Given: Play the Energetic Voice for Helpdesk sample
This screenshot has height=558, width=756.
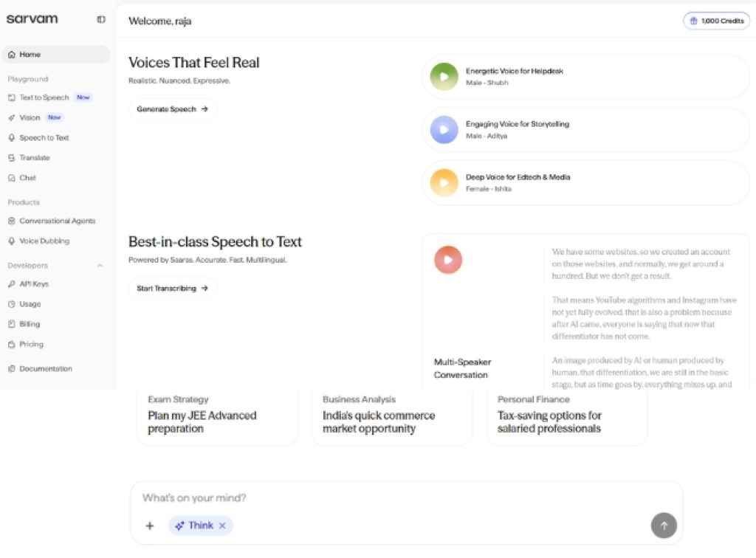Looking at the screenshot, I should coord(444,77).
